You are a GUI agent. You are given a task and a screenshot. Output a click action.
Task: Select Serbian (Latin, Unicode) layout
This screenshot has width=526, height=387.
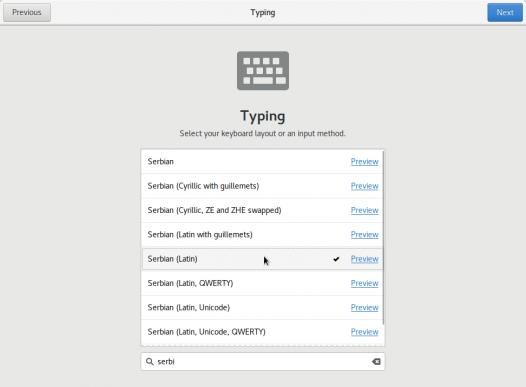pyautogui.click(x=262, y=308)
